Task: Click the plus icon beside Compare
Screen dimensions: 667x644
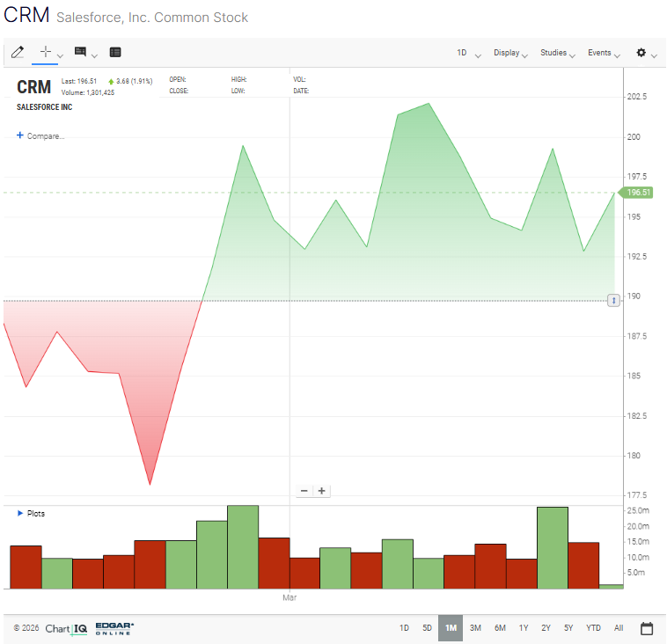Action: tap(20, 135)
